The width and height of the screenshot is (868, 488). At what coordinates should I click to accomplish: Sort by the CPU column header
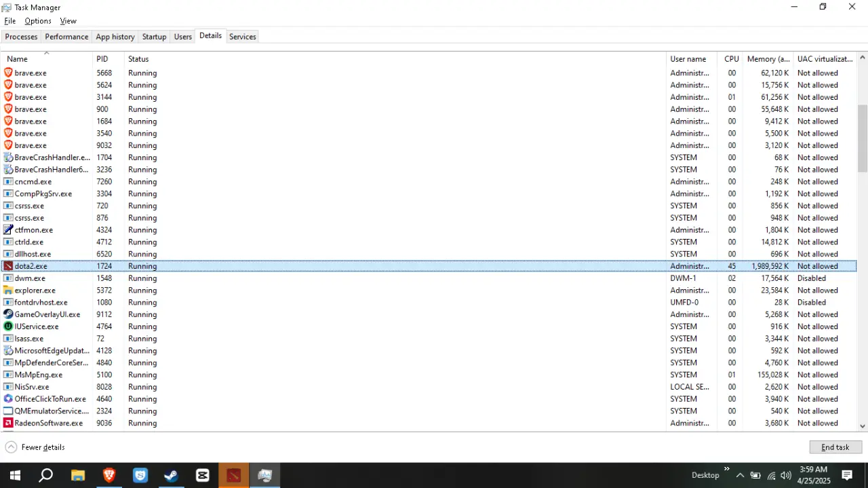click(x=730, y=59)
